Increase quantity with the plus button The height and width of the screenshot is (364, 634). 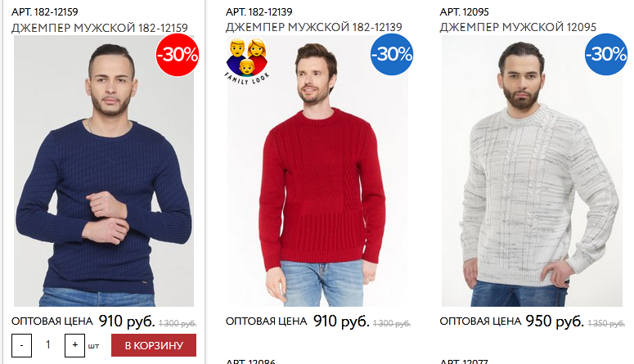coord(74,345)
